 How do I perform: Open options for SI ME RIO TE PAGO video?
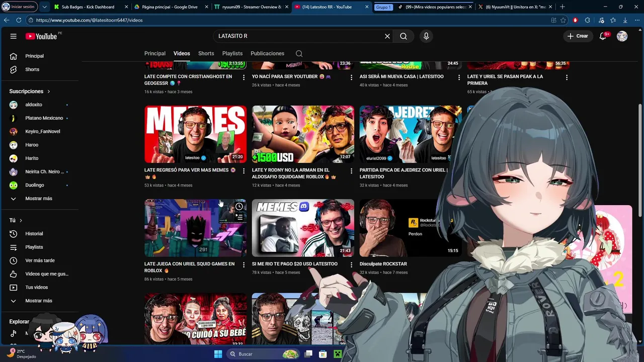[x=352, y=264]
